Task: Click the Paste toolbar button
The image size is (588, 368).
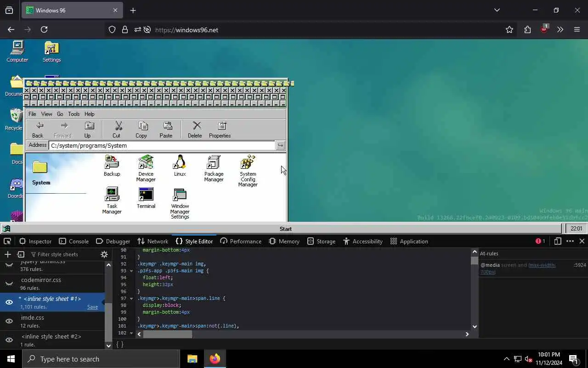Action: click(166, 130)
